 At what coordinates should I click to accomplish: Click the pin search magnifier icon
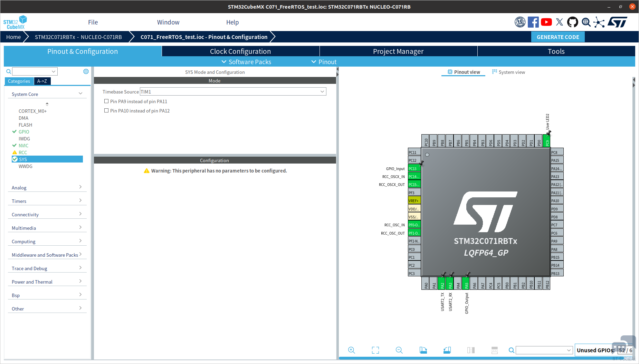[x=512, y=350]
